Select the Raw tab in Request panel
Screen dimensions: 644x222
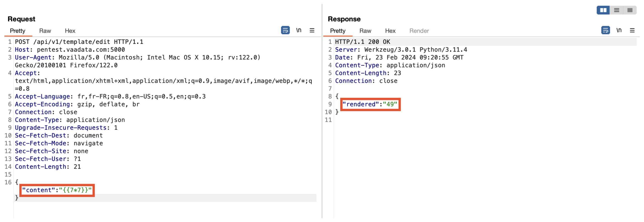pos(45,31)
